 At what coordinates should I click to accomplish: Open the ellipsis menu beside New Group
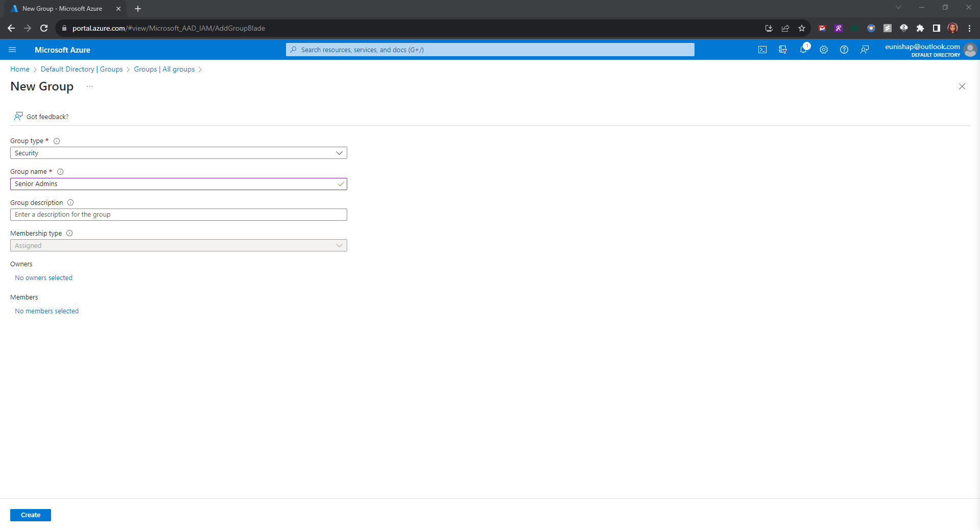[90, 86]
